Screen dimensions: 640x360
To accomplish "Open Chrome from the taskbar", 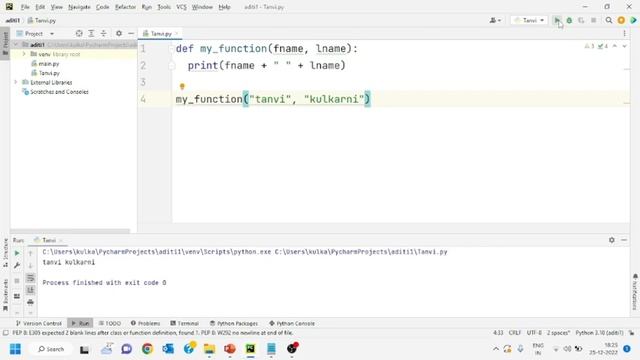I will click(x=147, y=349).
